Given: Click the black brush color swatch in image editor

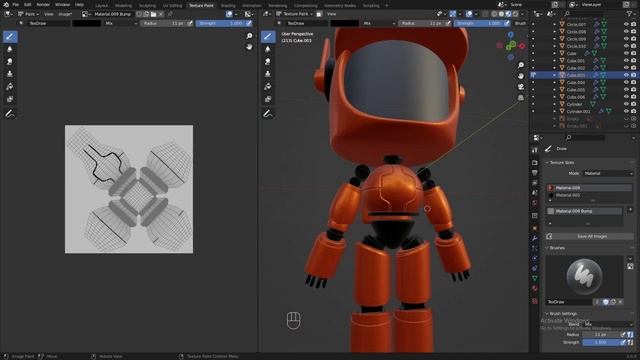Looking at the screenshot, I should pyautogui.click(x=87, y=23).
